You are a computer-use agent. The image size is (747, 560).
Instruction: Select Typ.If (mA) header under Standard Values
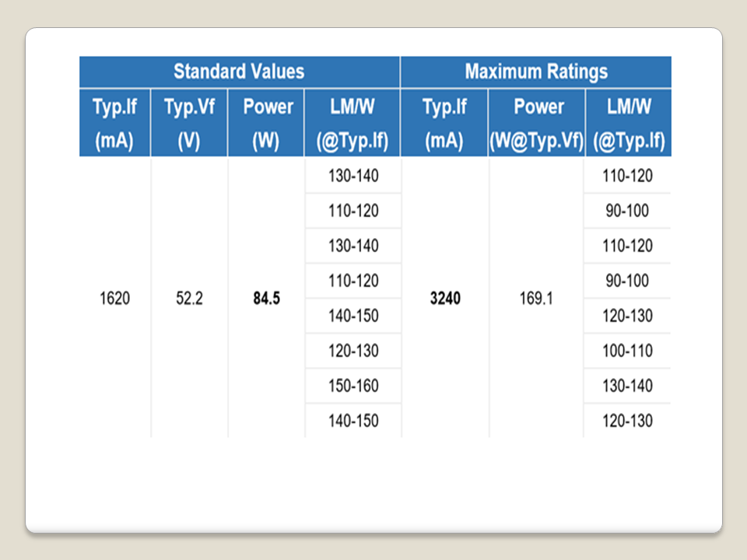[115, 124]
